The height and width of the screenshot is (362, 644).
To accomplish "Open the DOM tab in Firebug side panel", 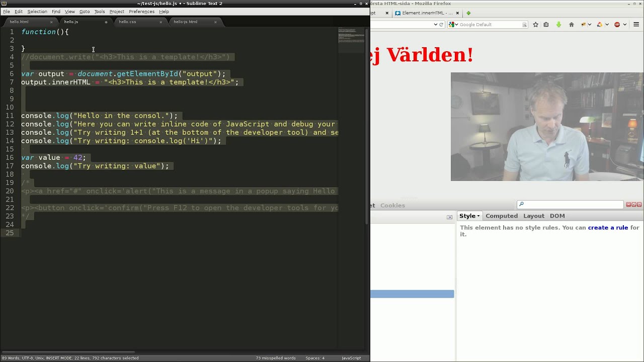I will pos(557,216).
